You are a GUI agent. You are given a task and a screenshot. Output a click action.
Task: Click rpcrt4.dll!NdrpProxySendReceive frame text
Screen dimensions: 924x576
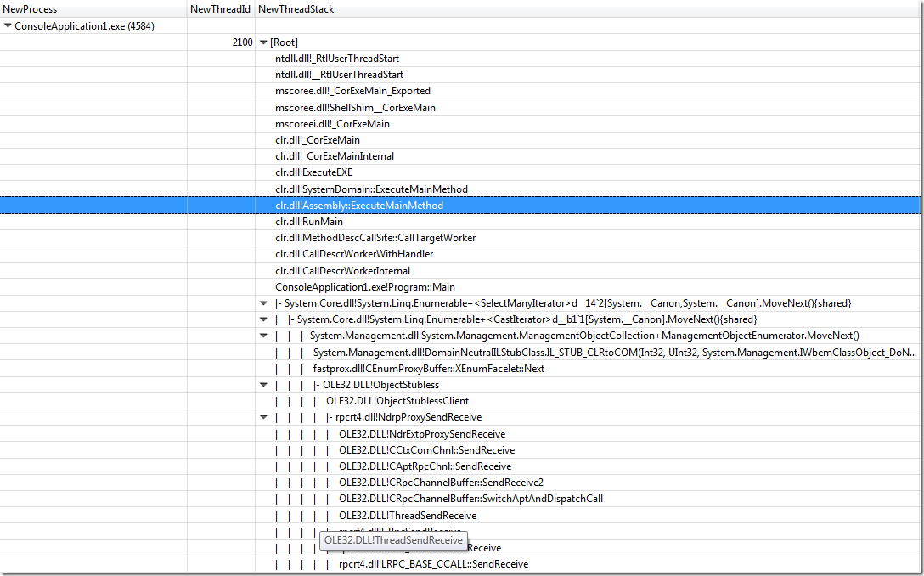point(408,417)
